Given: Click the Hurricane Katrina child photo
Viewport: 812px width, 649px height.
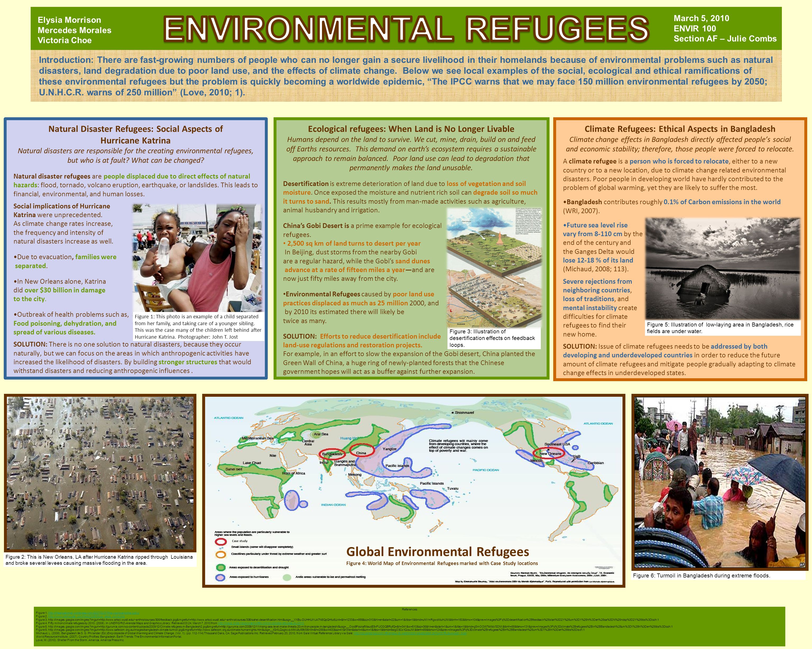Looking at the screenshot, I should click(x=198, y=258).
